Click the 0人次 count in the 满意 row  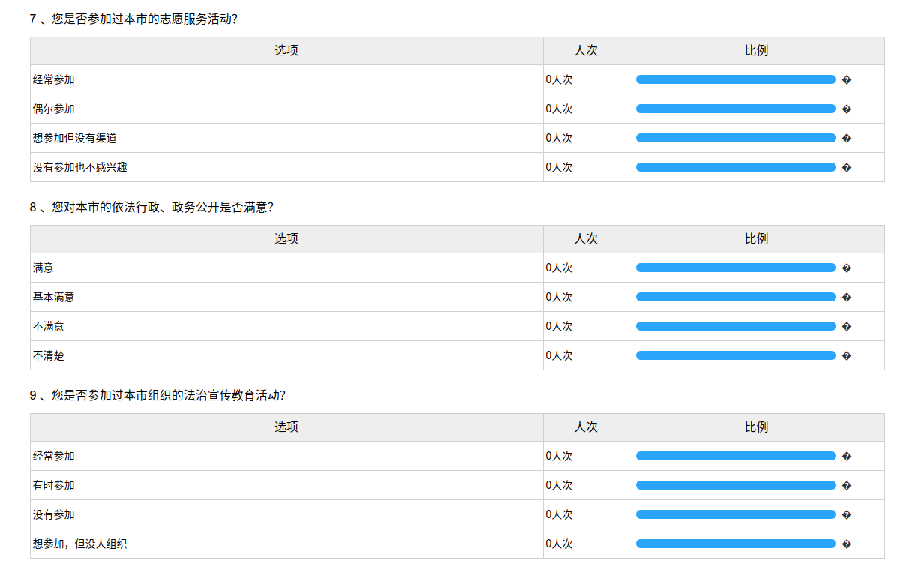point(559,268)
